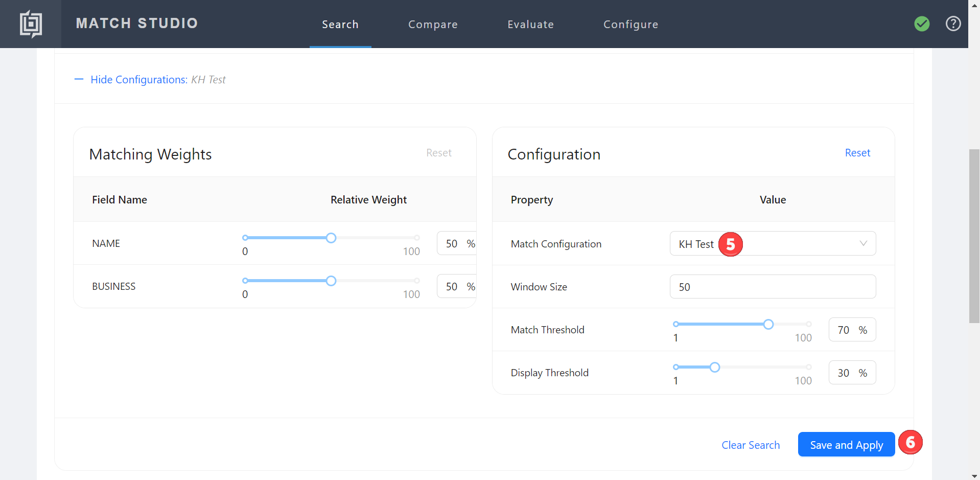980x480 pixels.
Task: Click the NAME field name
Action: click(106, 243)
